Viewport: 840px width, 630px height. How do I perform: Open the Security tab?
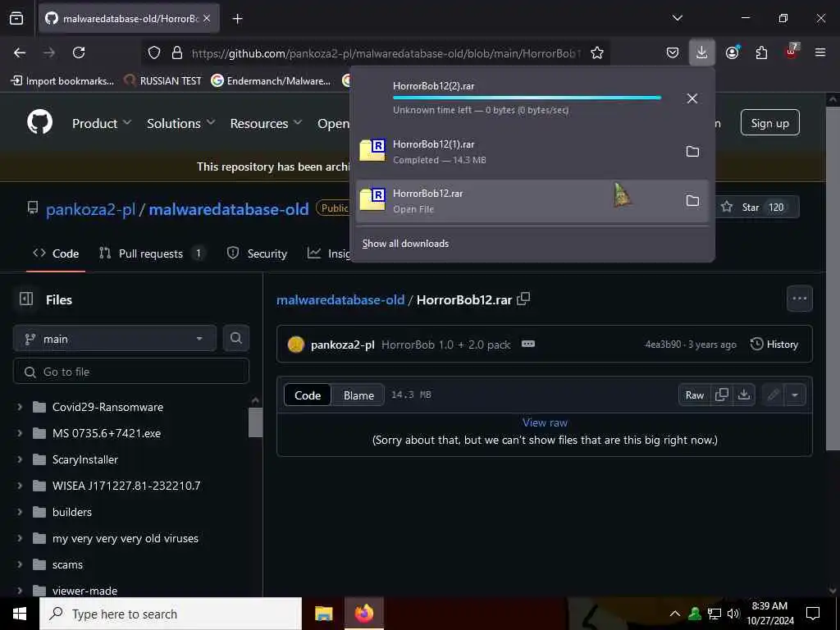tap(257, 253)
